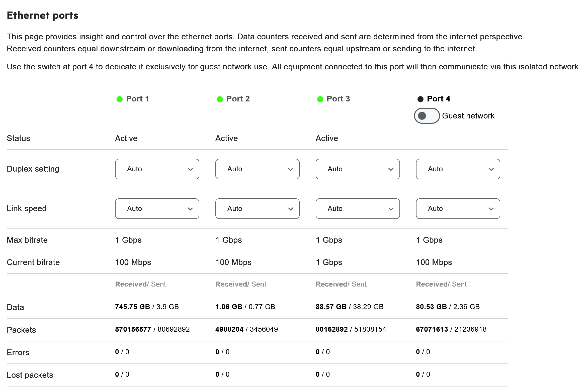Expand Port 3 Duplex setting dropdown

coord(358,169)
